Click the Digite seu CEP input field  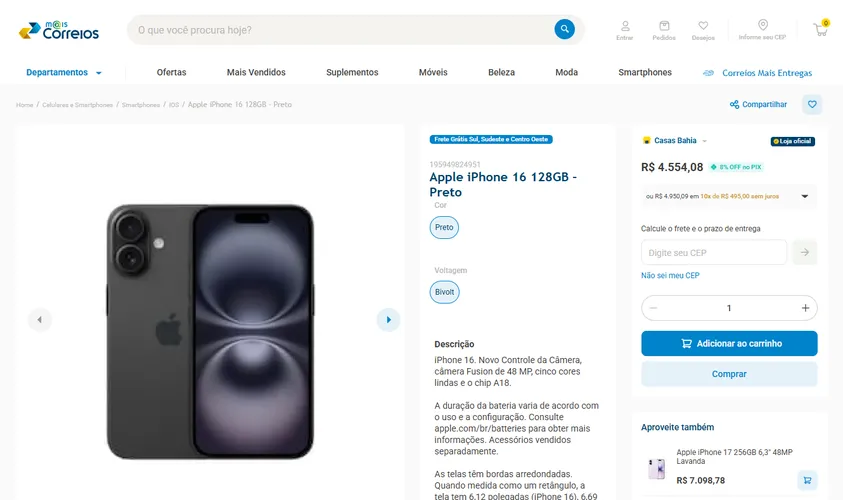(x=714, y=252)
